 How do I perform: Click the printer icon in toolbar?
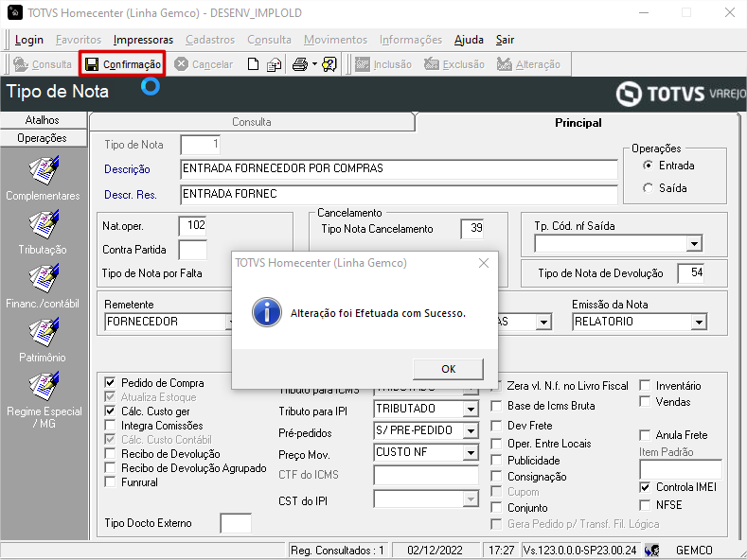click(300, 64)
